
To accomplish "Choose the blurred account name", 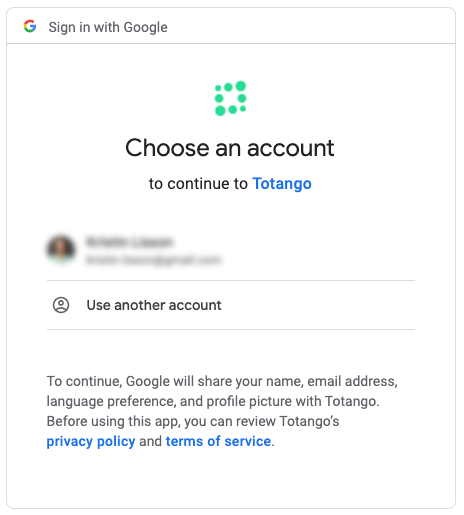I will pos(129,242).
